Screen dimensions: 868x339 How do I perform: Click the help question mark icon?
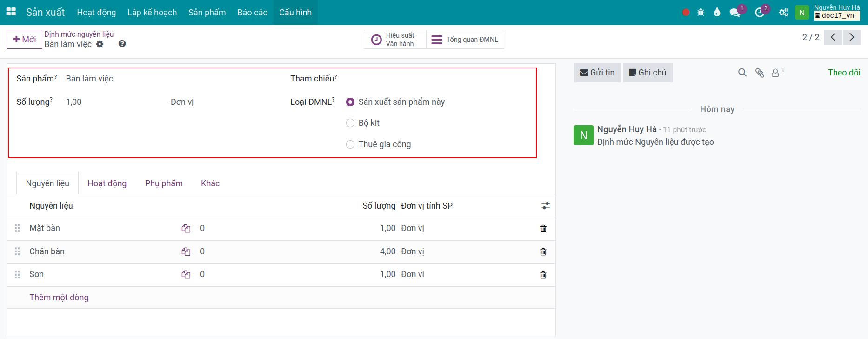point(122,44)
